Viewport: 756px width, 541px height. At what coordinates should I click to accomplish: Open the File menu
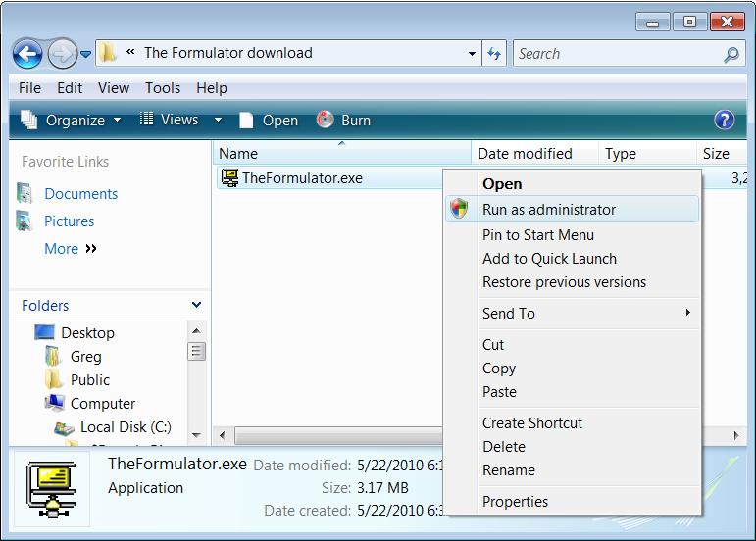coord(29,88)
